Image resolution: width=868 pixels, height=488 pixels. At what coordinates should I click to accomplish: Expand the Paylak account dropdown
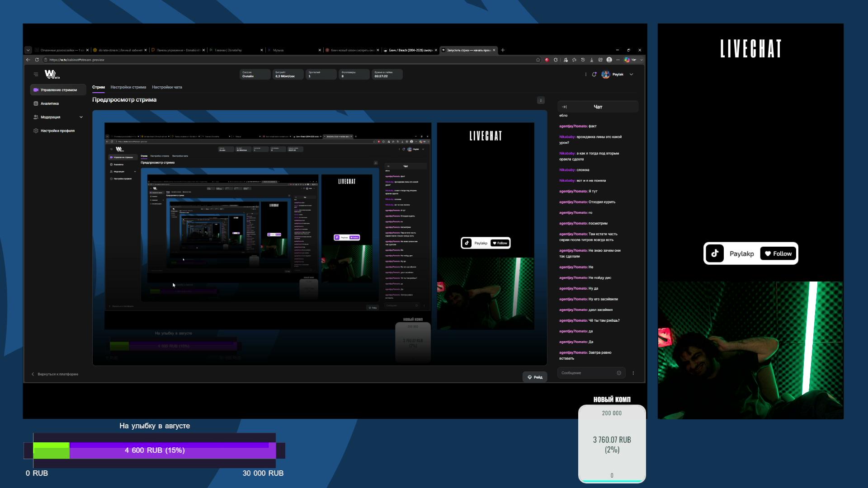coord(631,75)
